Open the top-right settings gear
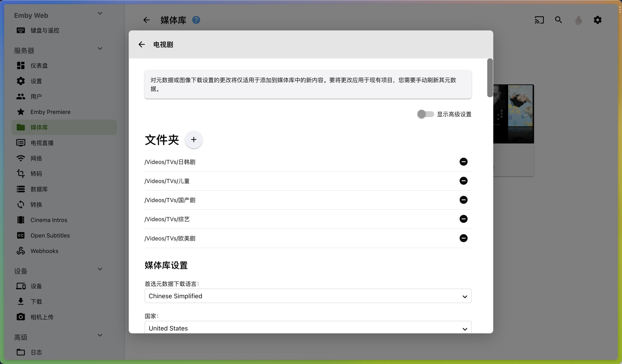This screenshot has height=364, width=622. 597,20
